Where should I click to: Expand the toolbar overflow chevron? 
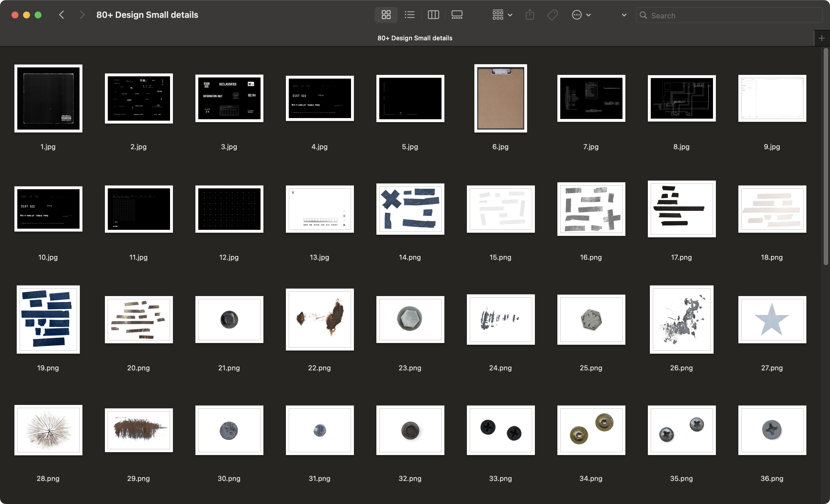(x=624, y=15)
